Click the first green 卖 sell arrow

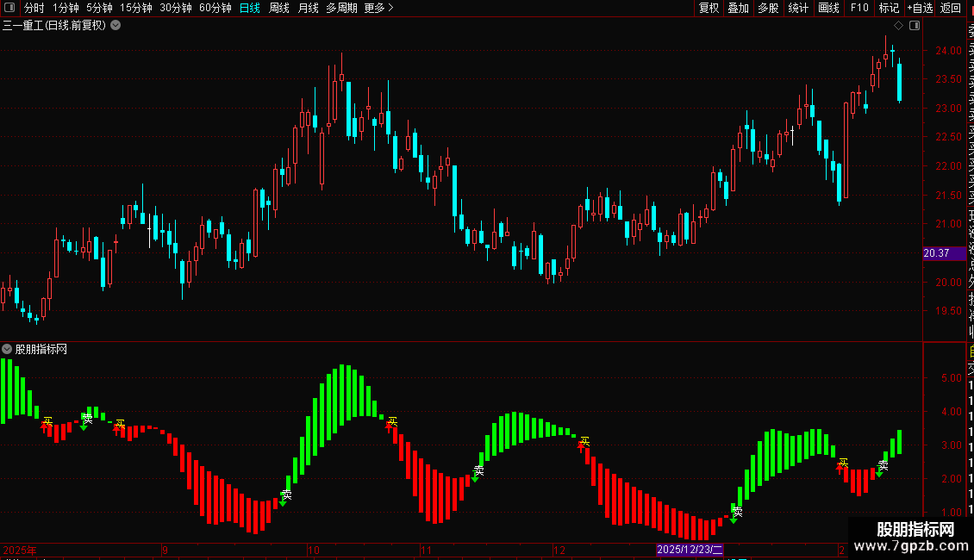tap(84, 426)
